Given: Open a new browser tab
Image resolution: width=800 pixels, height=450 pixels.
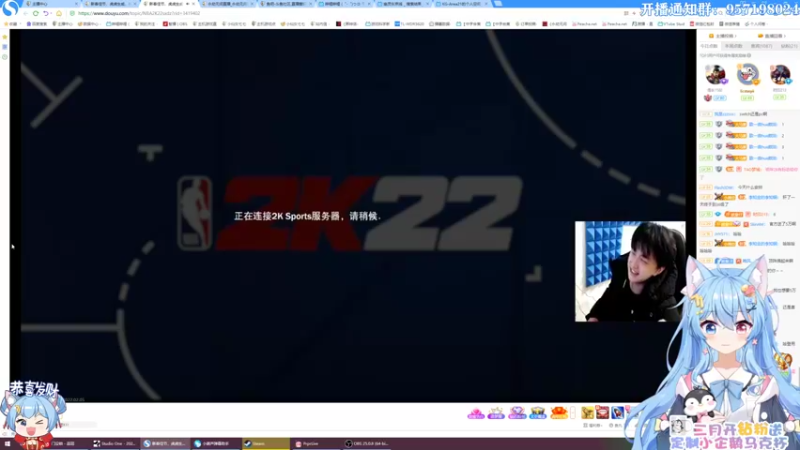Looking at the screenshot, I should coord(497,4).
